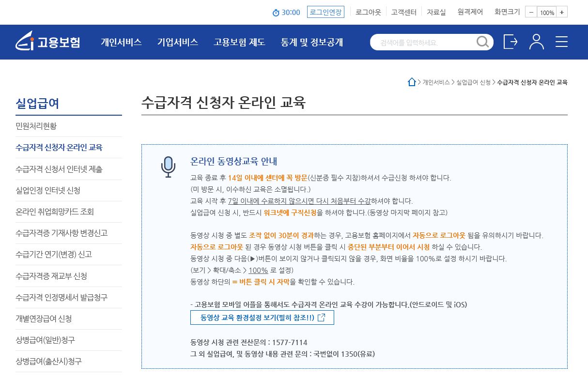Click the 로그인연장 button
This screenshot has height=378, width=588.
[x=325, y=12]
